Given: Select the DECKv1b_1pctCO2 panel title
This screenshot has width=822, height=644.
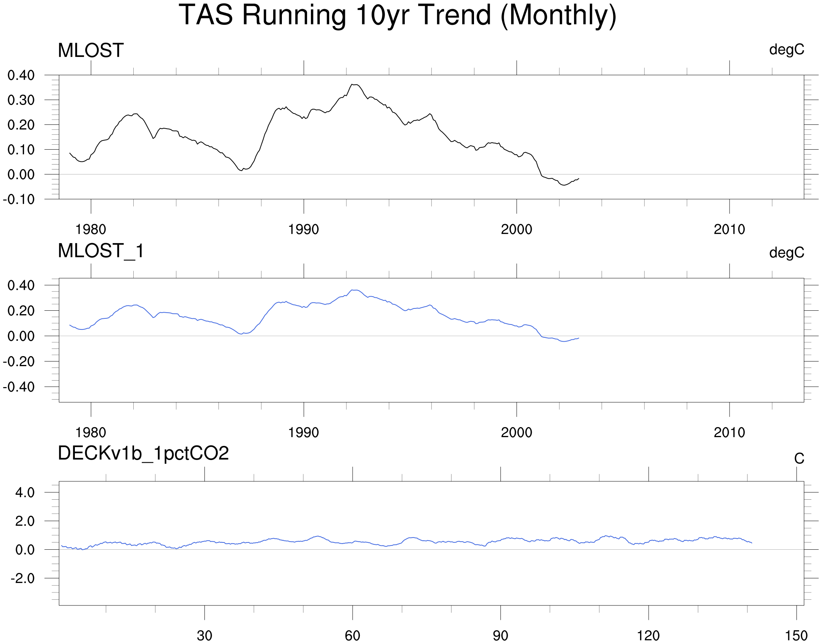Looking at the screenshot, I should click(x=143, y=454).
